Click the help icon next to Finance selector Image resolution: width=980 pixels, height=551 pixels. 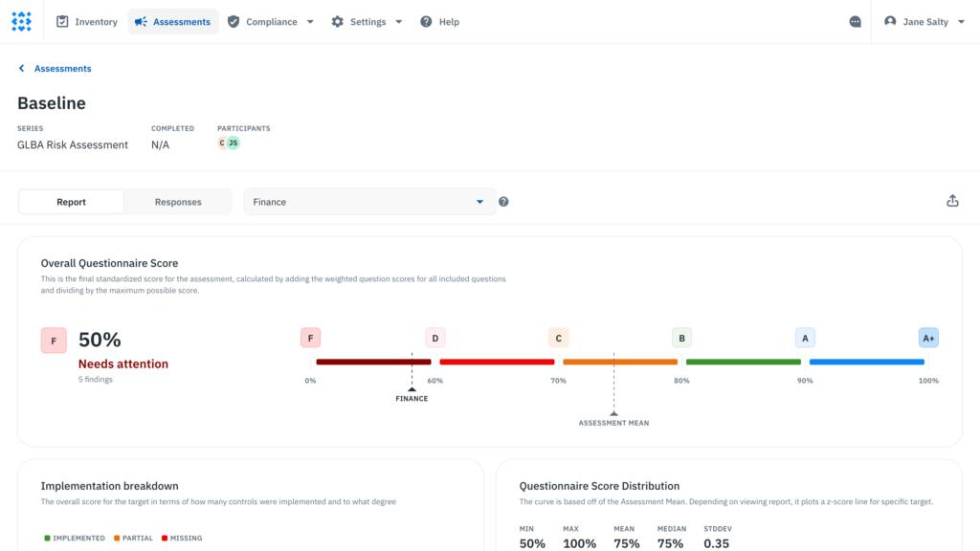(503, 202)
